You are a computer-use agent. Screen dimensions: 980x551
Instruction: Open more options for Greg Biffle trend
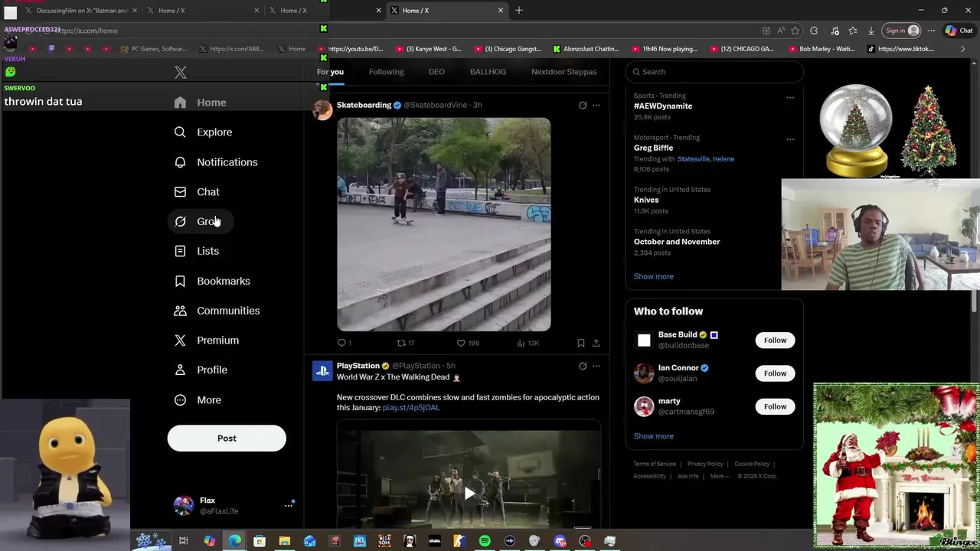click(790, 139)
